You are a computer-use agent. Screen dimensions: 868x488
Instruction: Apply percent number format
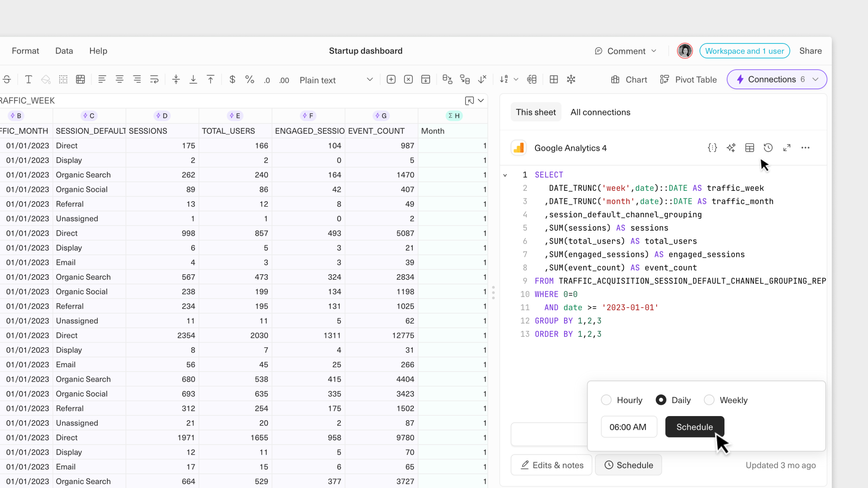coord(250,80)
